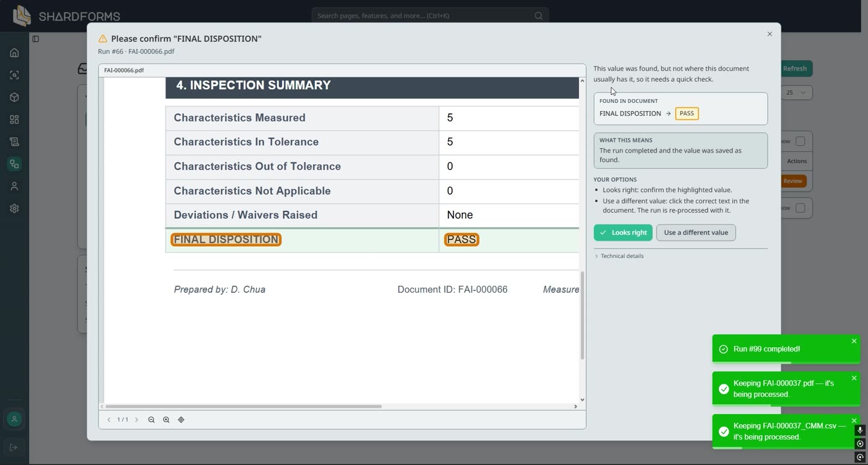Image resolution: width=868 pixels, height=465 pixels.
Task: Confirm with the Looks right button
Action: pos(623,232)
